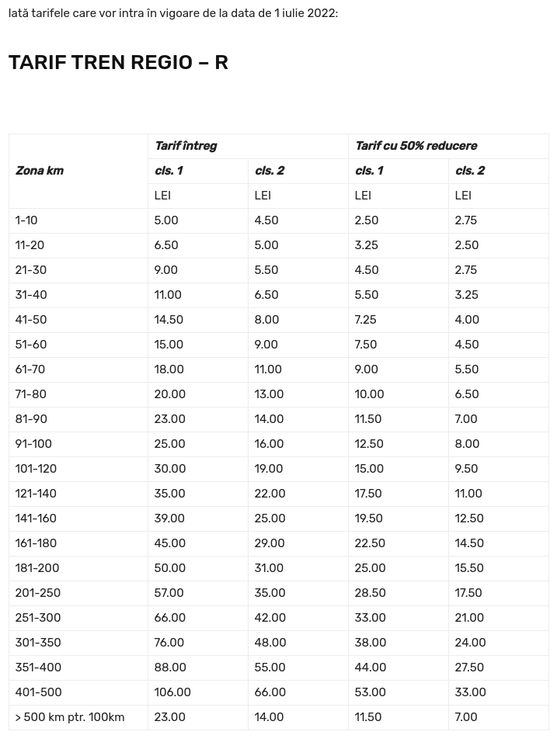This screenshot has height=756, width=557.
Task: Click the "401-500" zone row label
Action: [x=38, y=692]
